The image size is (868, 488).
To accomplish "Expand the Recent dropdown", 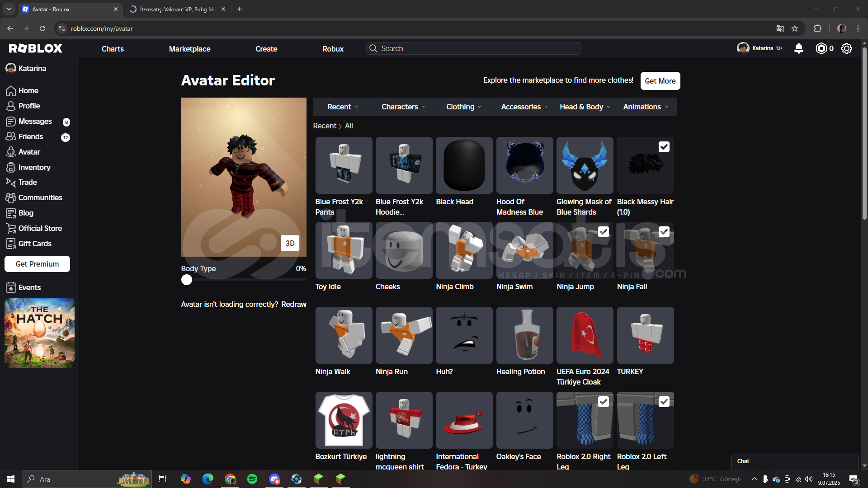I will click(343, 107).
